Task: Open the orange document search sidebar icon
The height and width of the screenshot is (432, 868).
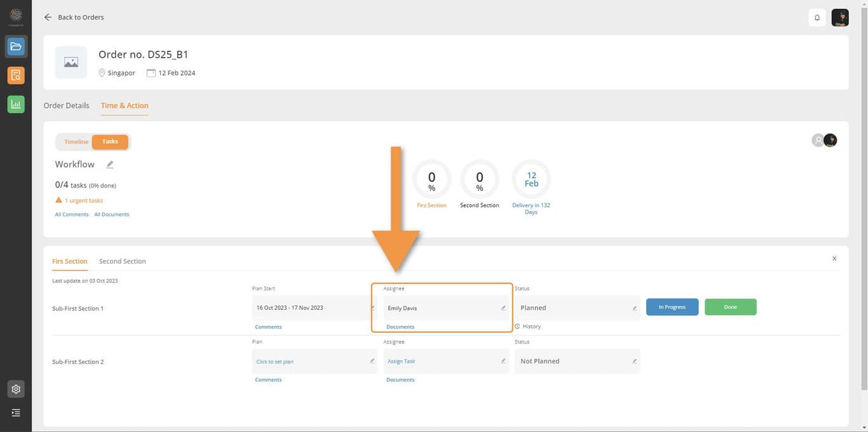Action: pos(16,76)
